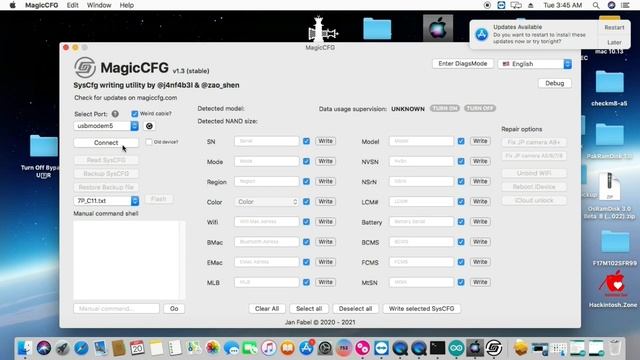Open Books app in the Dock
Viewport: 640px width, 360px height.
coord(287,348)
